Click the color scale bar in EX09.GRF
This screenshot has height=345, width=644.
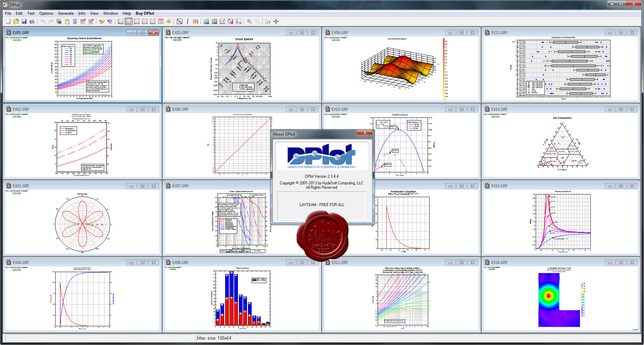click(x=444, y=69)
